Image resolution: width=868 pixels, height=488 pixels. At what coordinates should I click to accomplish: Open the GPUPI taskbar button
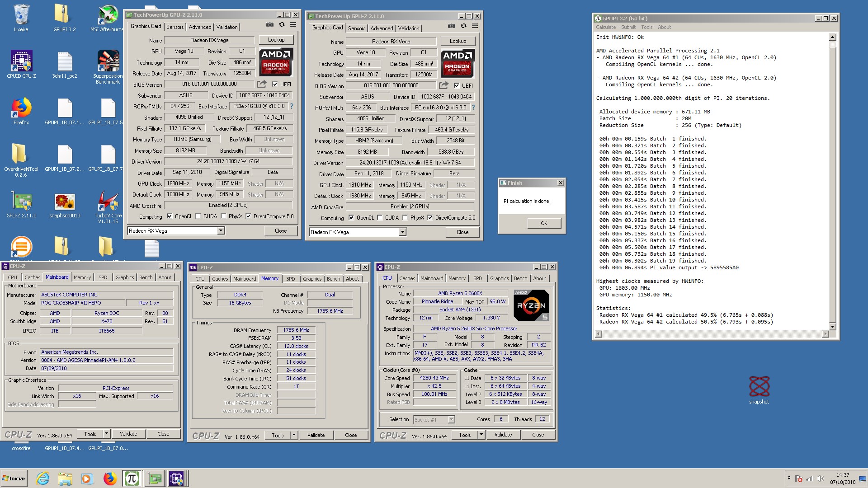pyautogui.click(x=132, y=479)
